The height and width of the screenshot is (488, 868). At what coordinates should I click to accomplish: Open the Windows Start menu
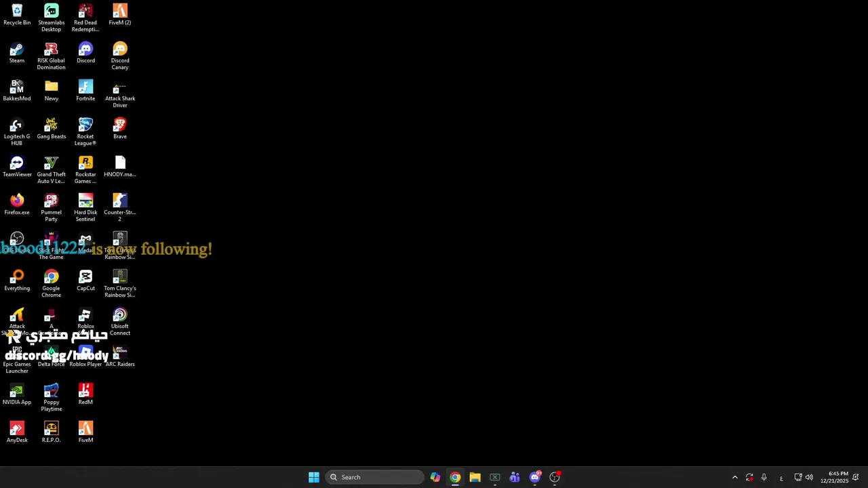314,477
